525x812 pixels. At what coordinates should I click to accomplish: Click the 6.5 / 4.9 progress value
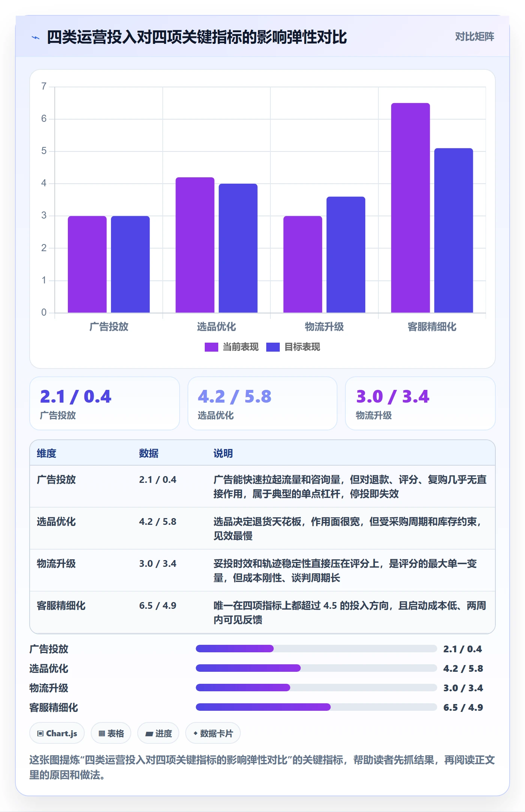[x=463, y=707]
